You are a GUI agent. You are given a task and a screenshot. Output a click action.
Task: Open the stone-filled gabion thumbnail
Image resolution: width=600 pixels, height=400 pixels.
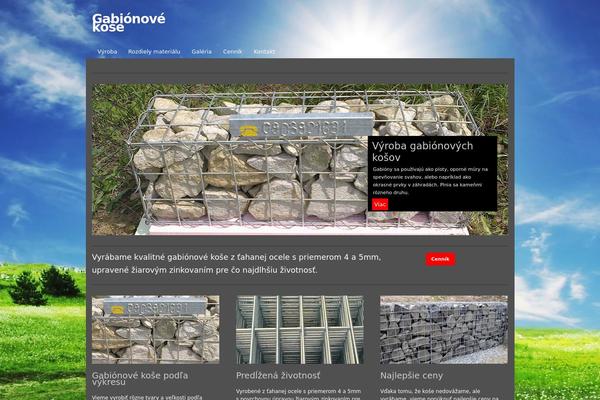(155, 329)
